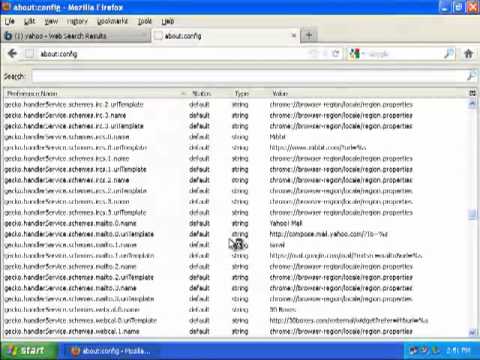This screenshot has height=360, width=480.
Task: Open the Bookmarks menu
Action: (x=112, y=21)
